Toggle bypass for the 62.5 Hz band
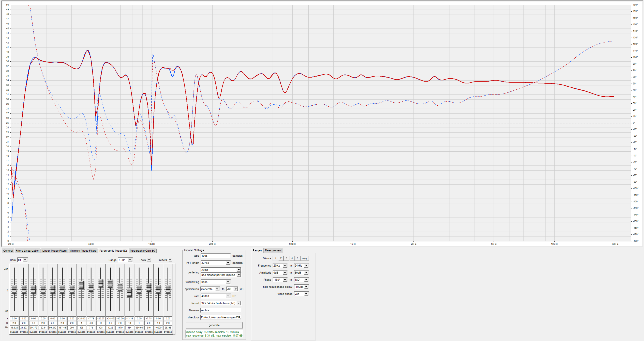The height and width of the screenshot is (341, 644). [43, 332]
